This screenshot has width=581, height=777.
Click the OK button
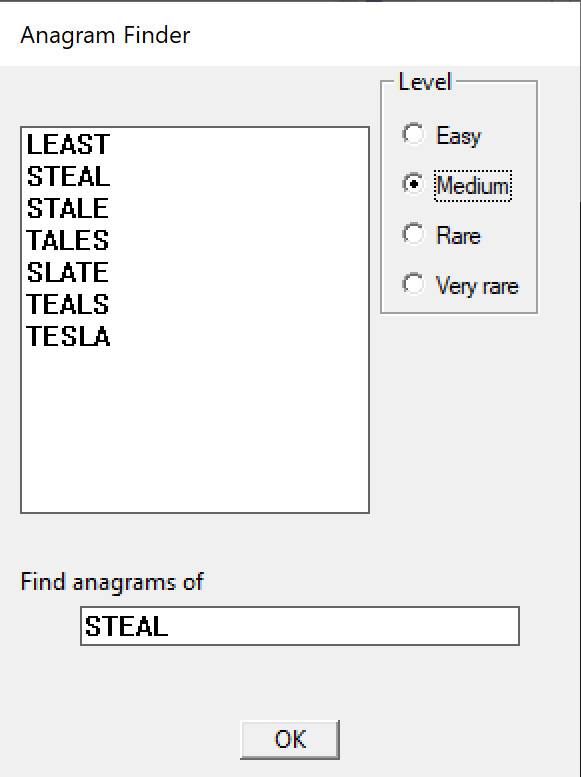click(290, 739)
